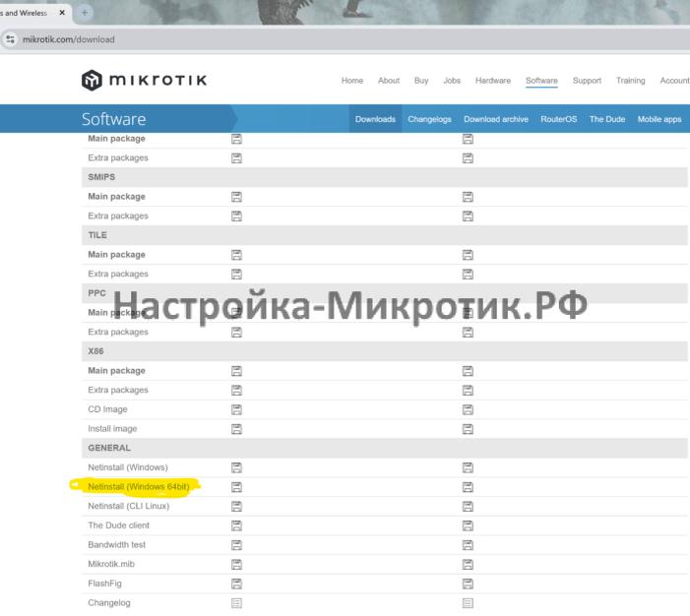Download X86 Main package, second-column disk icon
The image size is (690, 616).
point(468,371)
